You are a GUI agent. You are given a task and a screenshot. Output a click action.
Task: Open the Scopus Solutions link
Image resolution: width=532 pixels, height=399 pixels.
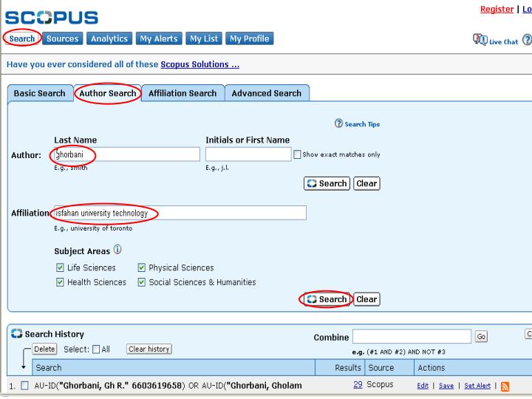click(199, 64)
